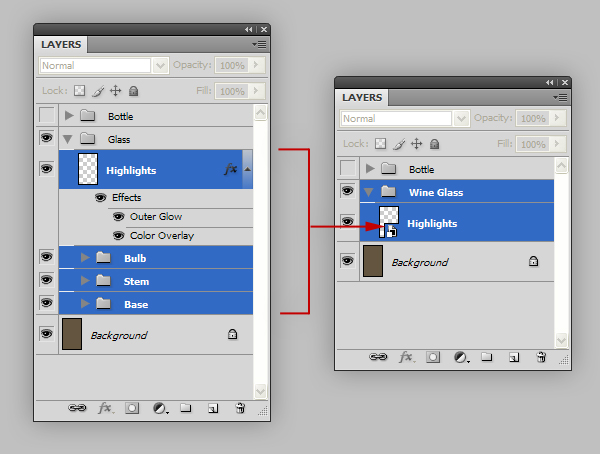Create new group in right Layers panel
The height and width of the screenshot is (454, 600).
(x=487, y=357)
